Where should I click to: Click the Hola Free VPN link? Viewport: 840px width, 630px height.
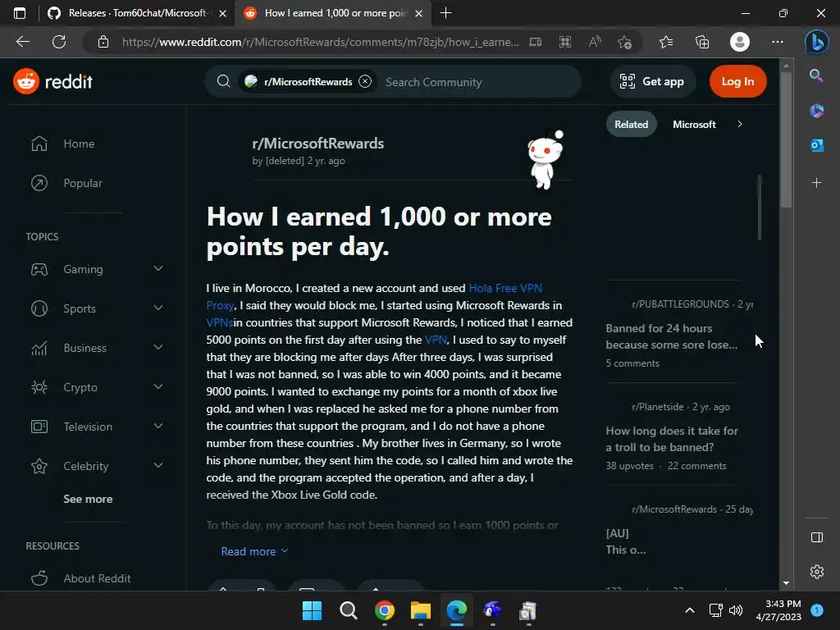click(505, 288)
